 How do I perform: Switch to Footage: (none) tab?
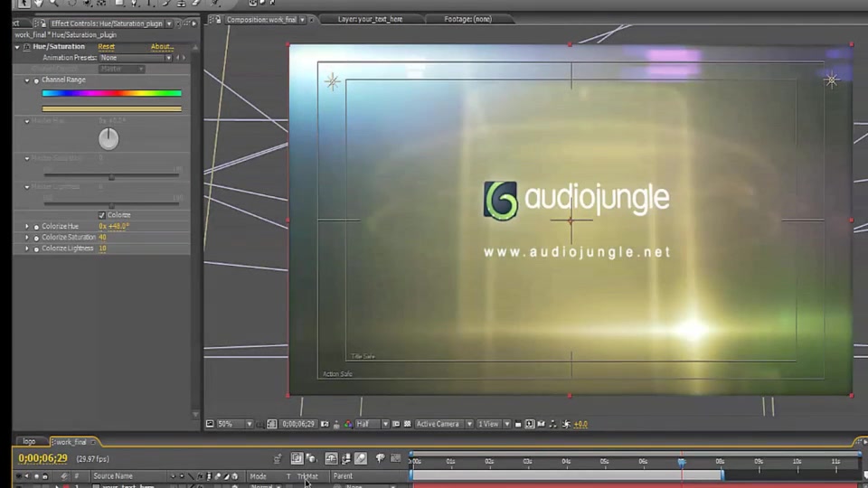(x=467, y=19)
